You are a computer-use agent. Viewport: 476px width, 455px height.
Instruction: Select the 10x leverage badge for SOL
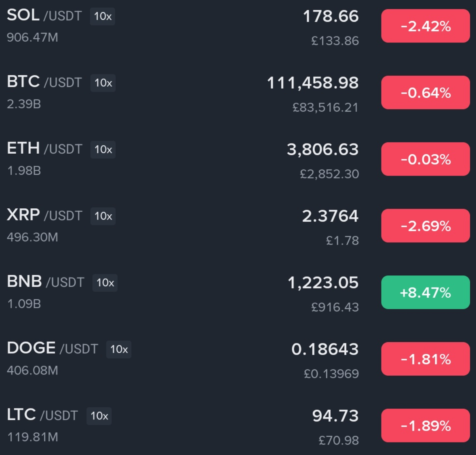coord(103,17)
